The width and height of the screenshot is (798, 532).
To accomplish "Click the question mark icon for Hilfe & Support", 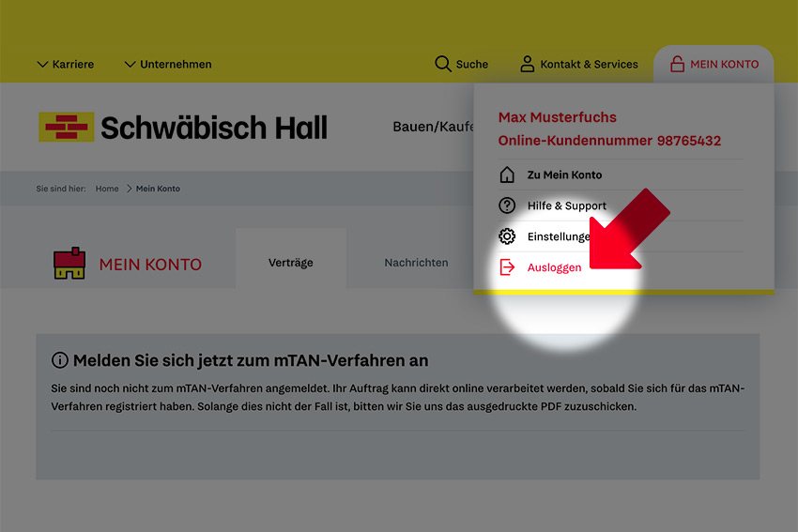I will [507, 205].
